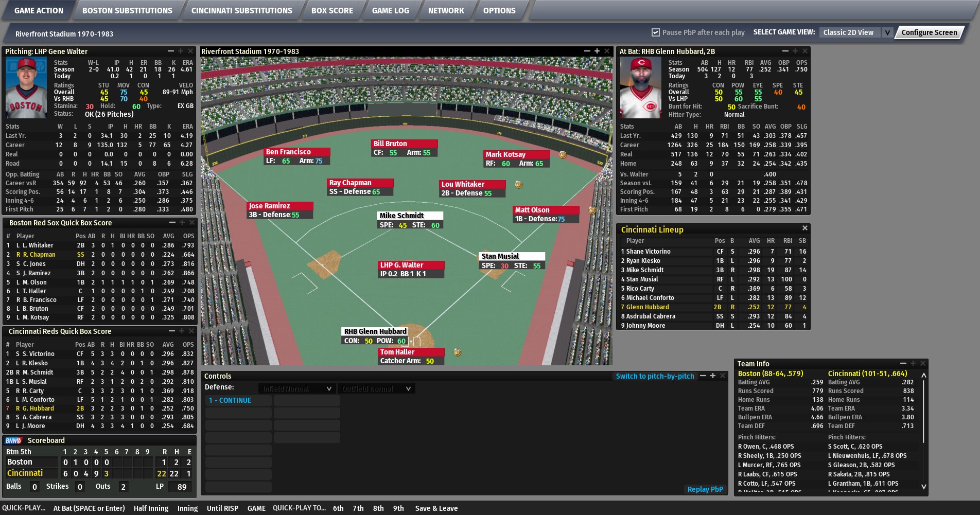Click the baseball icon beside Tom Haller
The width and height of the screenshot is (980, 515).
pyautogui.click(x=457, y=352)
